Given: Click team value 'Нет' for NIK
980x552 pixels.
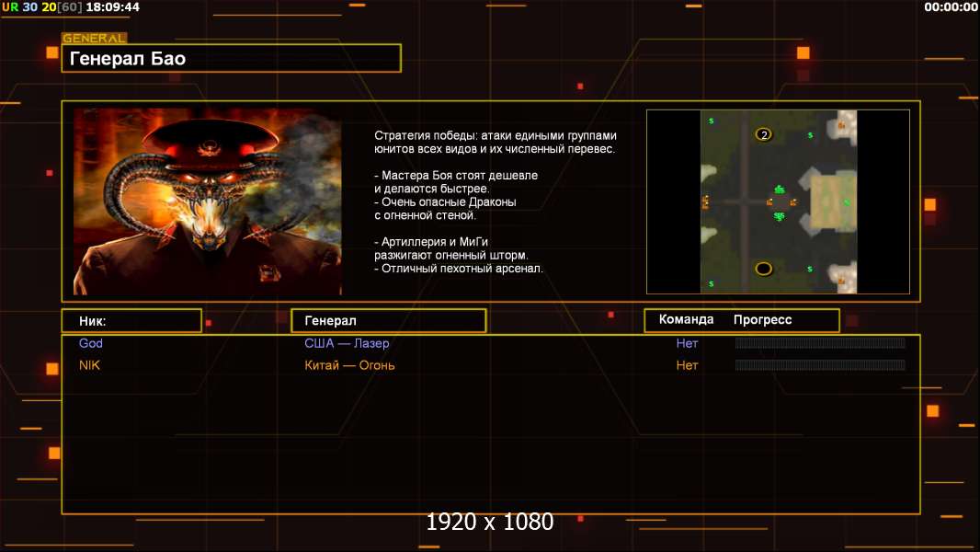Looking at the screenshot, I should [687, 365].
